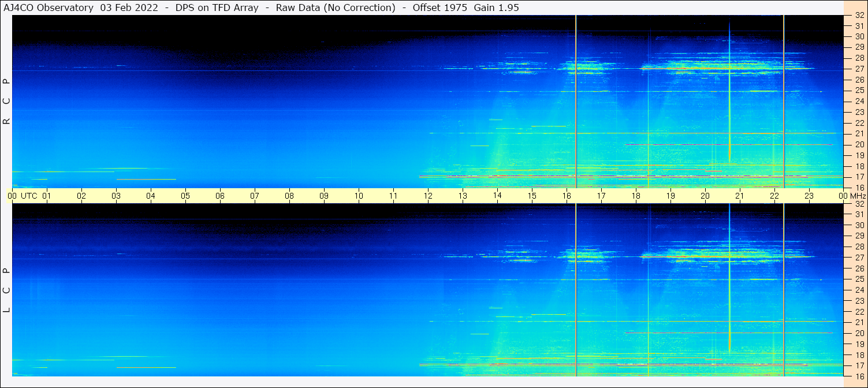Select hour 04 on the UTC time axis

[151, 196]
